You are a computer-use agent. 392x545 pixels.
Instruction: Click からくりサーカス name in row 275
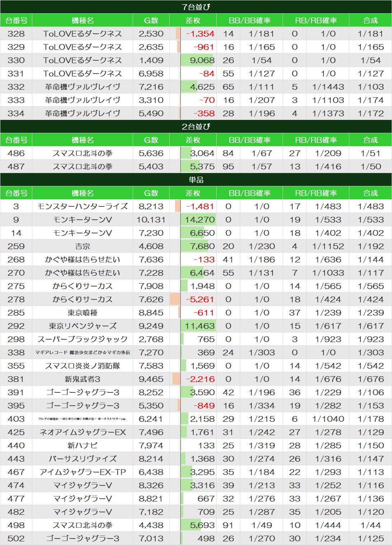(x=82, y=286)
